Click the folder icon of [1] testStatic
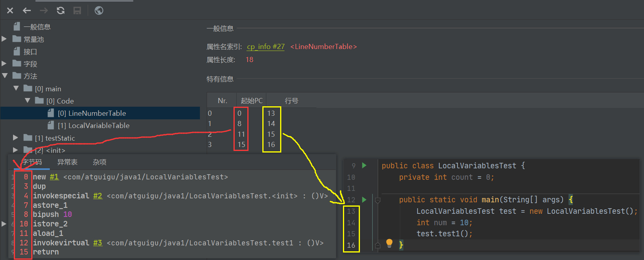Viewport: 644px width, 260px height. tap(28, 138)
